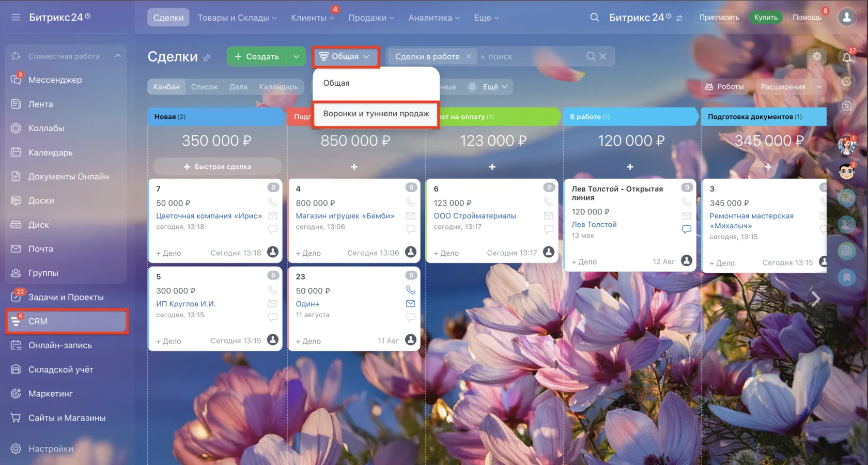Open the Еще dropdown in top navigation
Screen dimensions: 868x465
tap(486, 18)
